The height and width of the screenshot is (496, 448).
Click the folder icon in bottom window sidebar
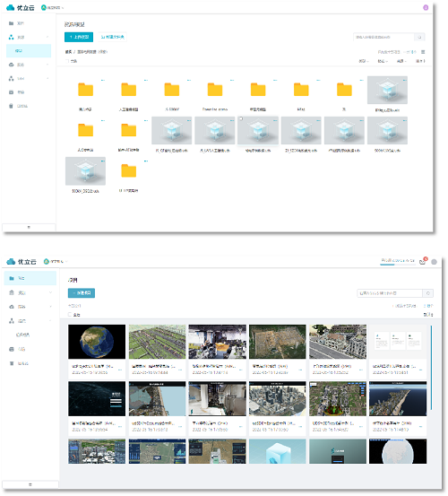[x=12, y=278]
